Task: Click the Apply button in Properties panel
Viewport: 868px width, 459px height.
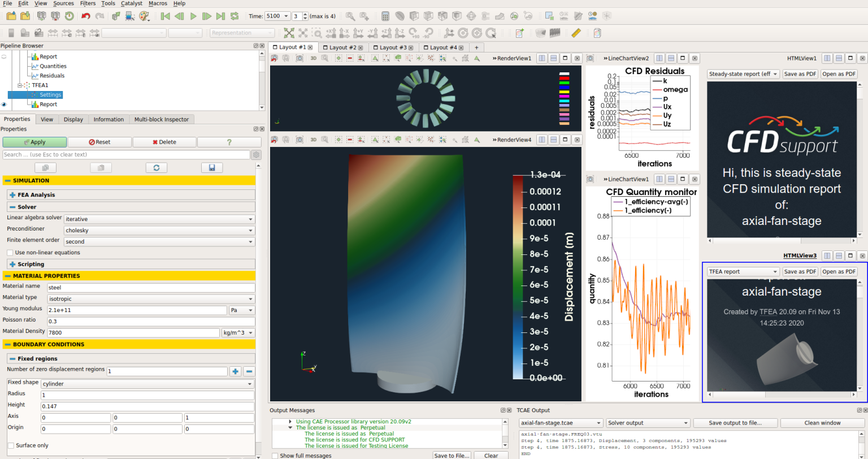Action: pyautogui.click(x=34, y=141)
